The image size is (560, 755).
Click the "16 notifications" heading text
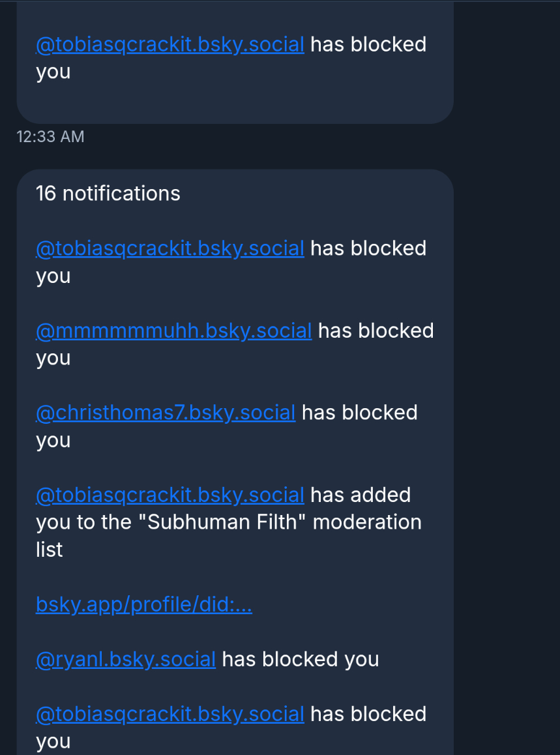click(x=108, y=194)
